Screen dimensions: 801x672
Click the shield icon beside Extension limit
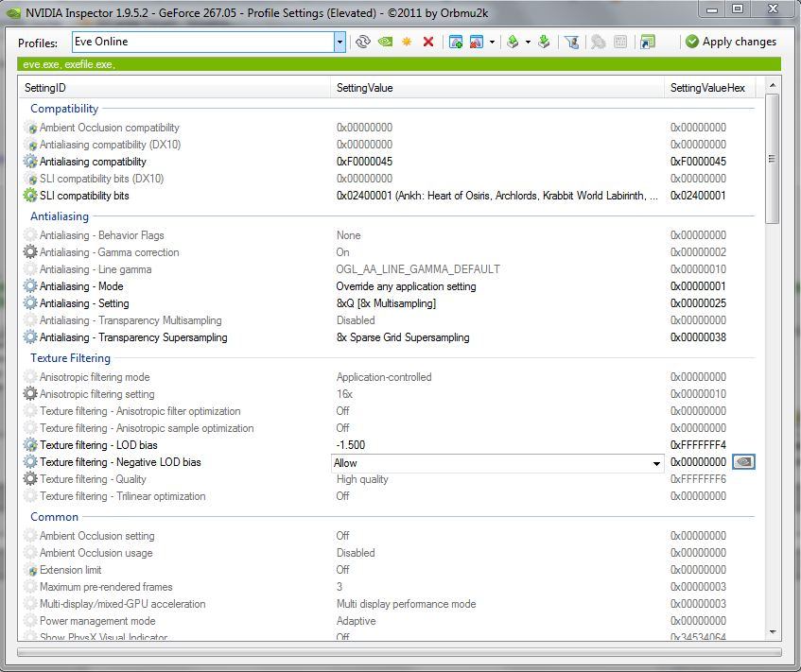pyautogui.click(x=31, y=570)
